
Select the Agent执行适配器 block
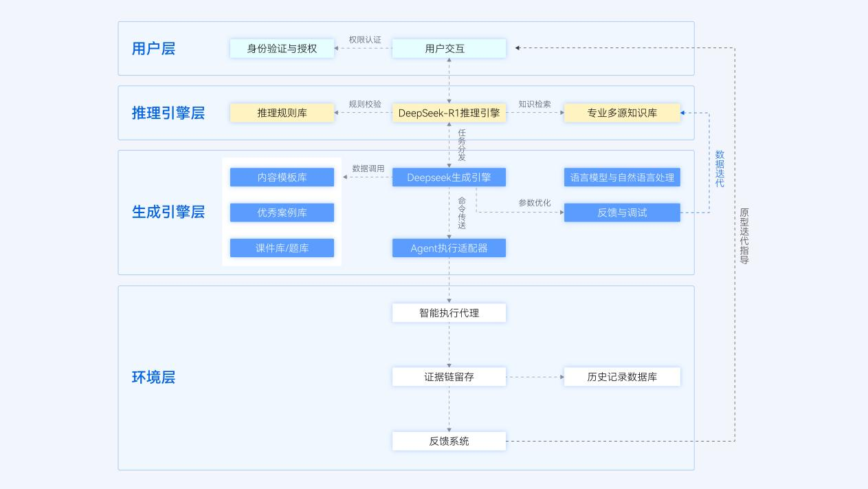click(449, 248)
